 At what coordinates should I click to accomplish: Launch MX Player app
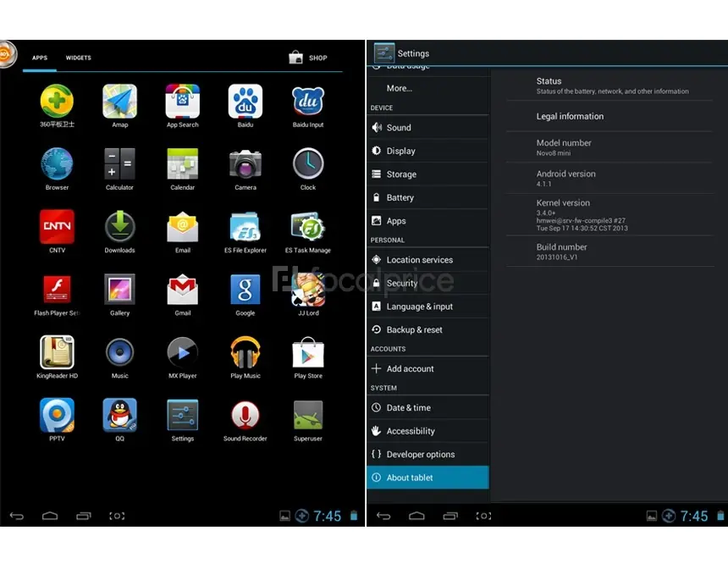183,351
